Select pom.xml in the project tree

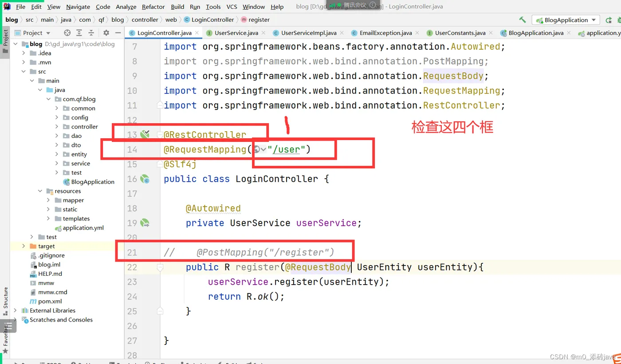[x=46, y=301]
